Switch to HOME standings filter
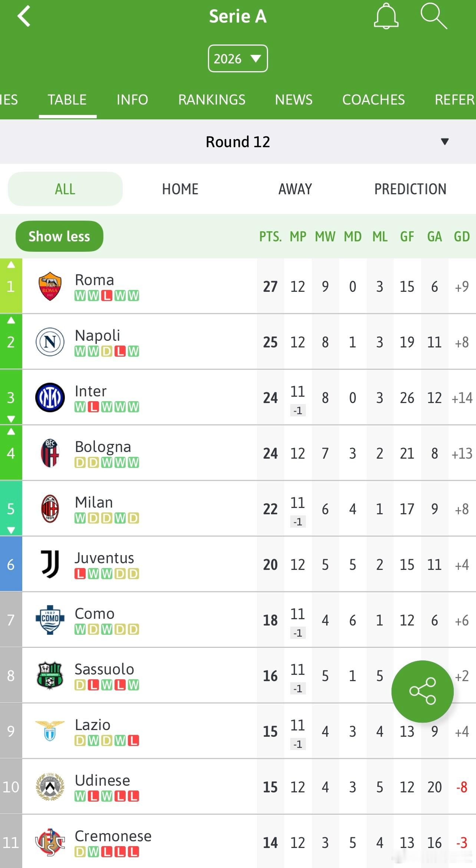The width and height of the screenshot is (476, 868). (x=180, y=189)
